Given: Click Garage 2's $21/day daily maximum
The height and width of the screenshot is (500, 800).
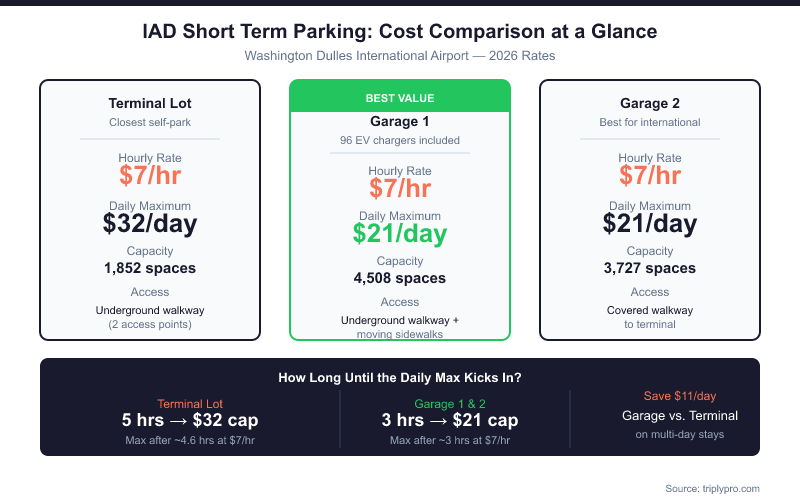Looking at the screenshot, I should click(650, 223).
